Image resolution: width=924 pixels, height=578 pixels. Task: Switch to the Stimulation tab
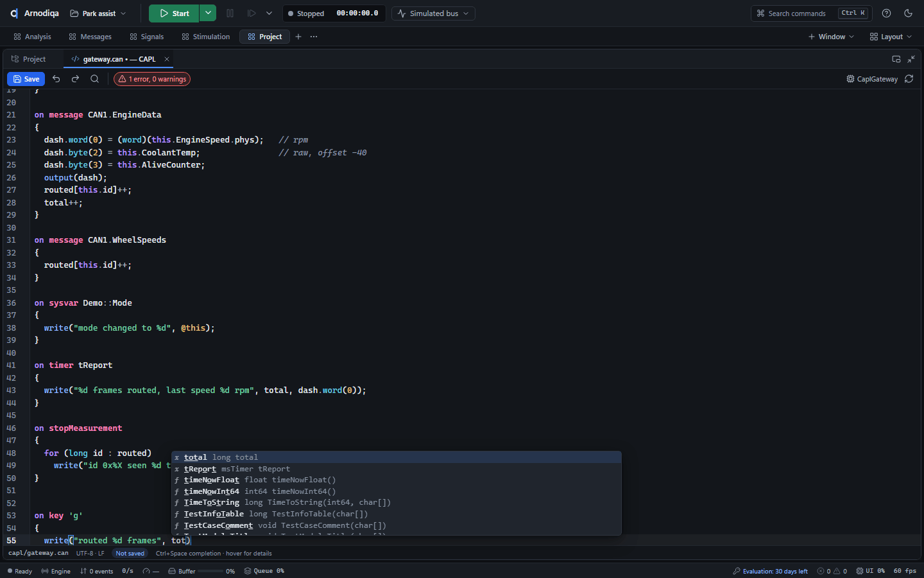coord(205,37)
